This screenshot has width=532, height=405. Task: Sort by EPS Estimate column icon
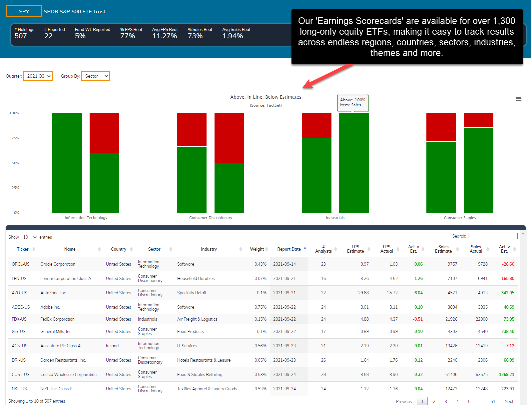click(x=369, y=249)
